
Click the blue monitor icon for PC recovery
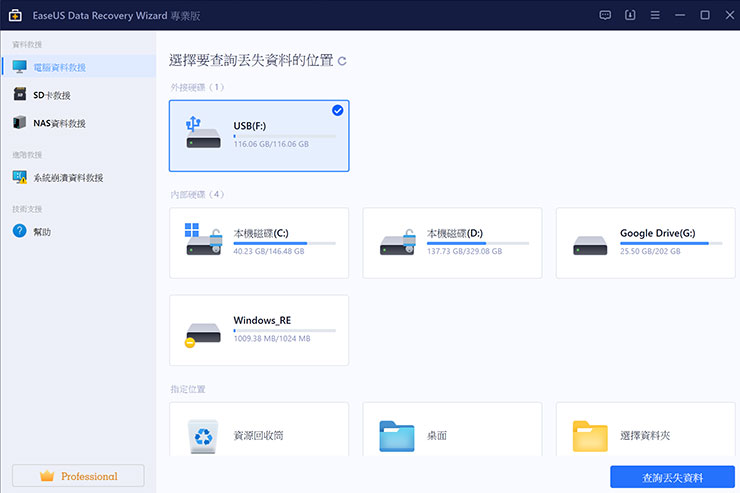point(20,67)
